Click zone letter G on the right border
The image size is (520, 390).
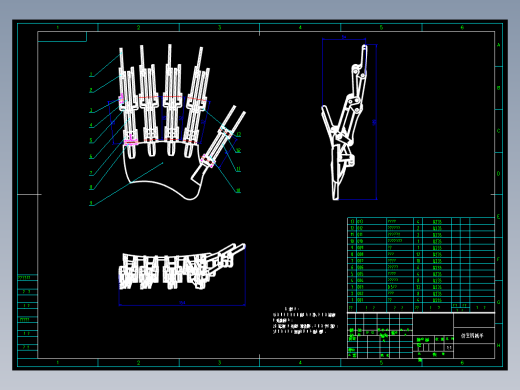499,302
